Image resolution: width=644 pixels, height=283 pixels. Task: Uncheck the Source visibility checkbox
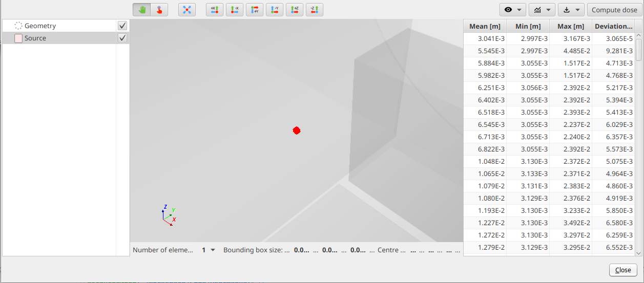point(122,38)
